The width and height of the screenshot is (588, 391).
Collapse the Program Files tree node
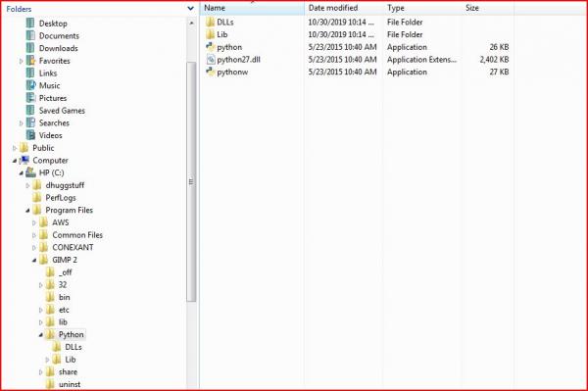[27, 211]
